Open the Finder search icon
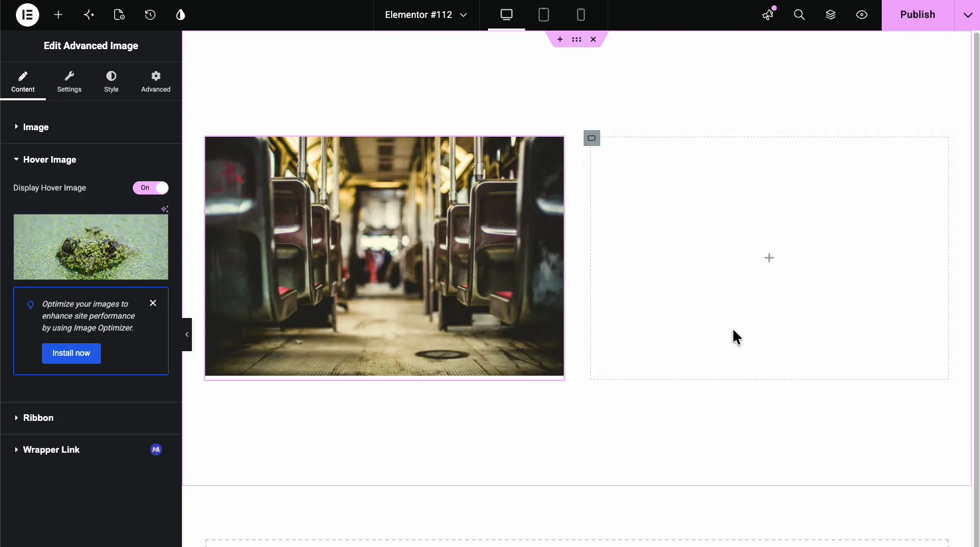 coord(799,15)
